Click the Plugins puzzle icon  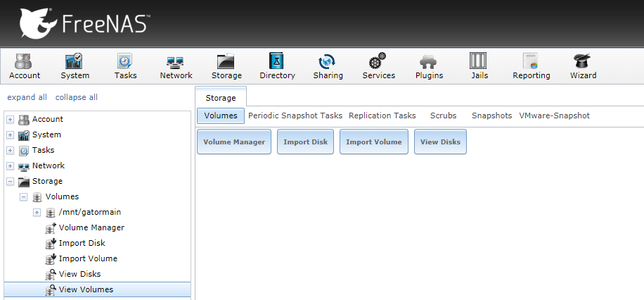point(429,66)
